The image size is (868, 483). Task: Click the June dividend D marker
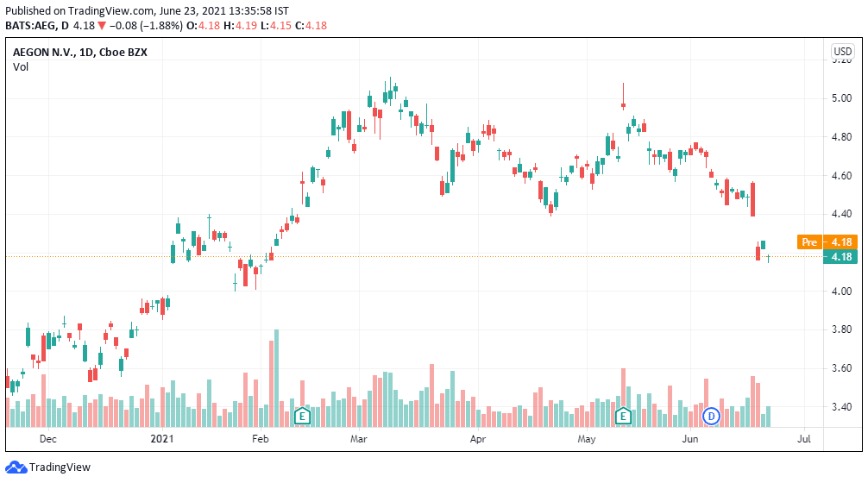[x=711, y=416]
